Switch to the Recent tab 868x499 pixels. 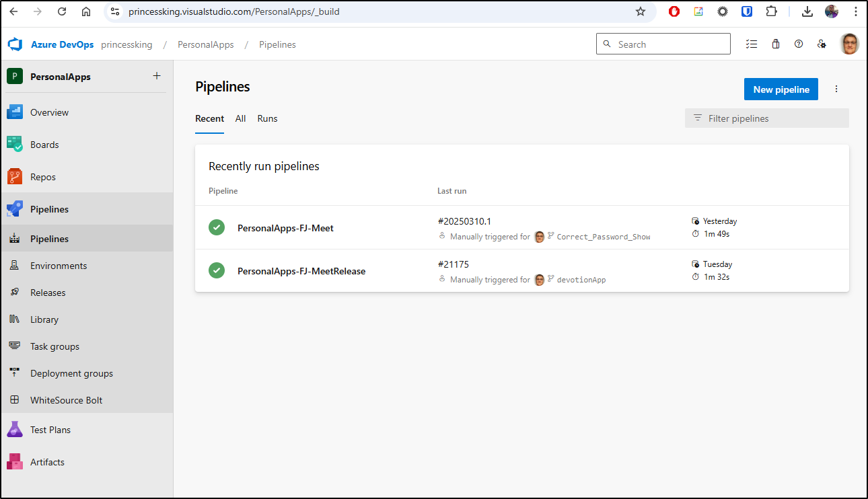[209, 118]
